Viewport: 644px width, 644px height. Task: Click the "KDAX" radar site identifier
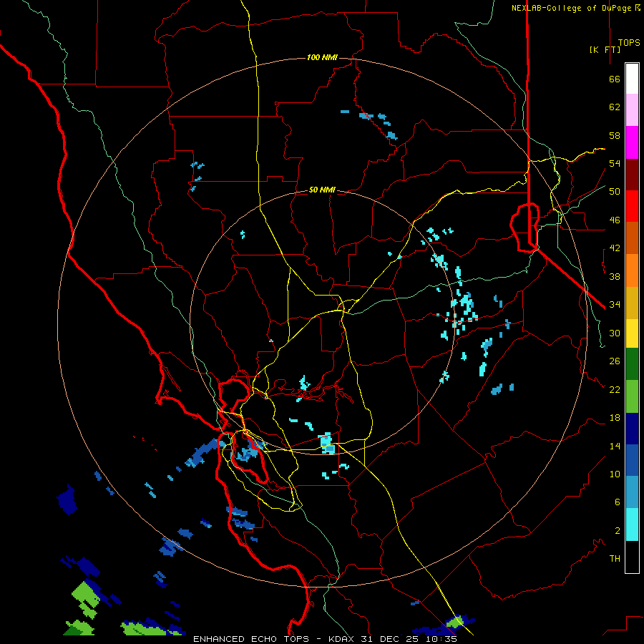coord(343,639)
